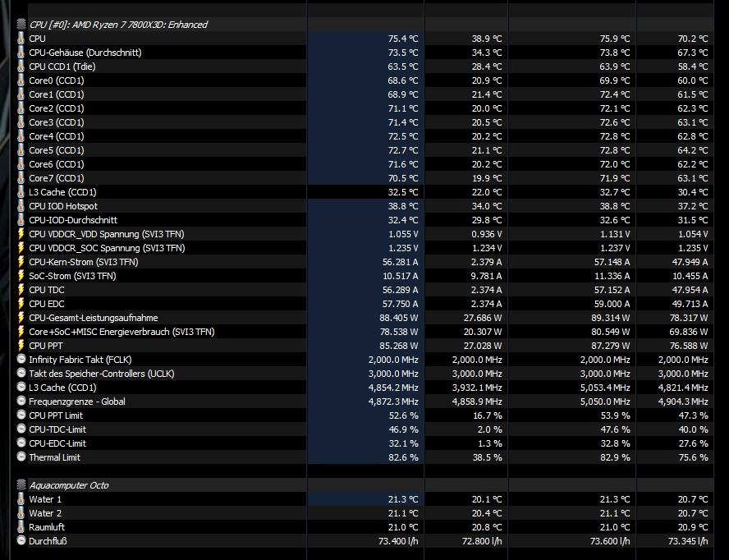Click circle icon for Durchfluß
Screen dimensions: 729x560
[21, 540]
